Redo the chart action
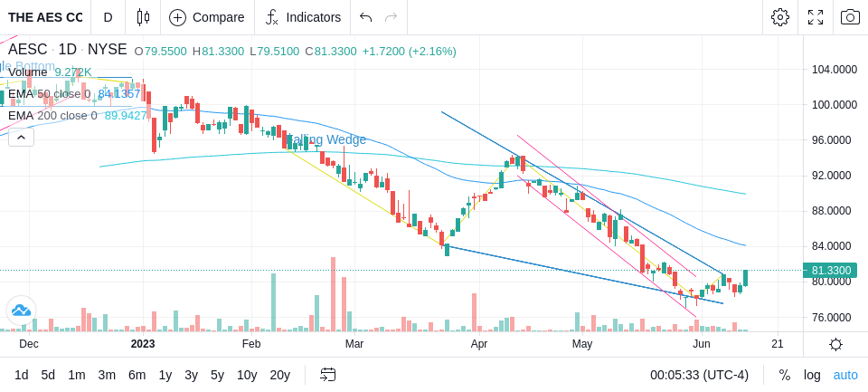868x392 pixels. click(391, 17)
